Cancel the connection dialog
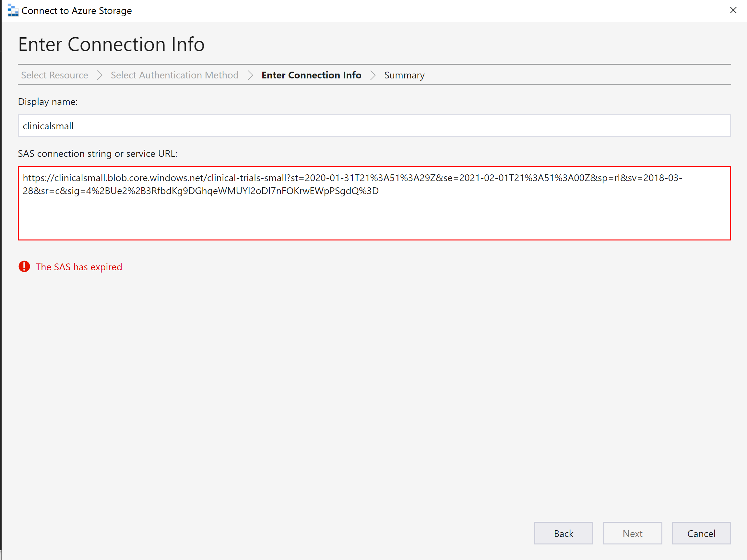 point(701,533)
